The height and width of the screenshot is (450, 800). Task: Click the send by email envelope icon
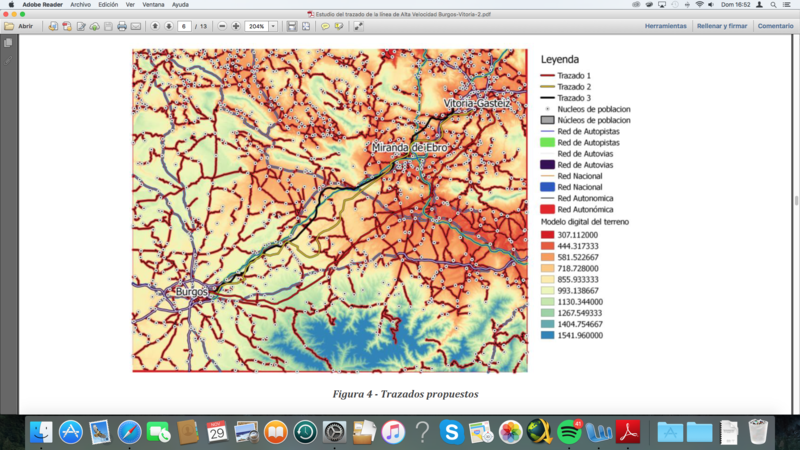[x=136, y=26]
